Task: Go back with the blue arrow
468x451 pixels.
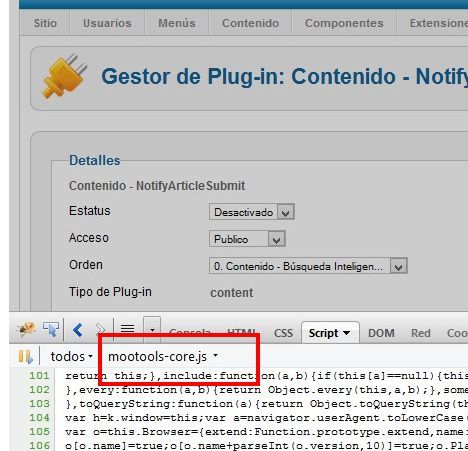Action: click(78, 330)
